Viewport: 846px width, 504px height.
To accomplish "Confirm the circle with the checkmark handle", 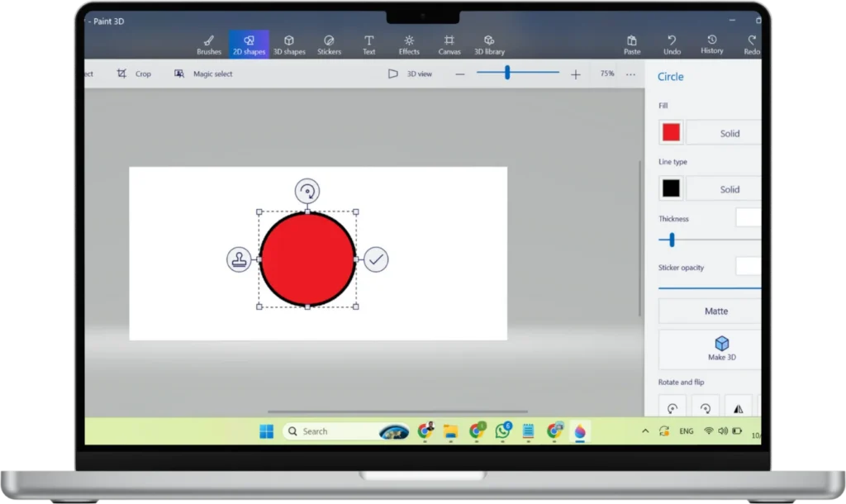I will 376,260.
